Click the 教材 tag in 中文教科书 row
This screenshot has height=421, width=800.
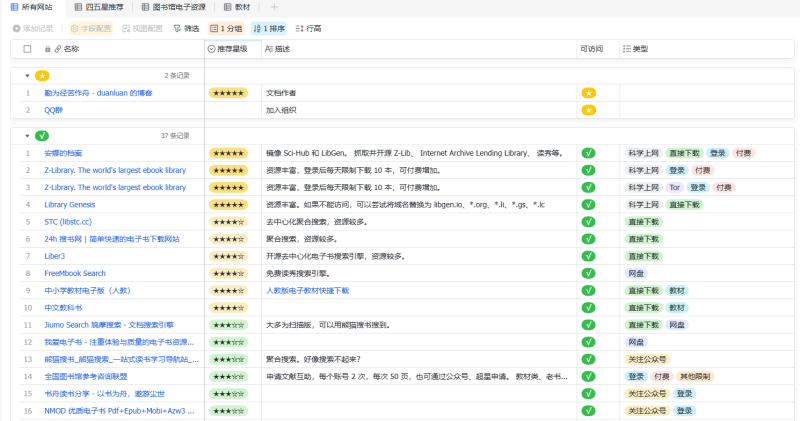[x=677, y=308]
